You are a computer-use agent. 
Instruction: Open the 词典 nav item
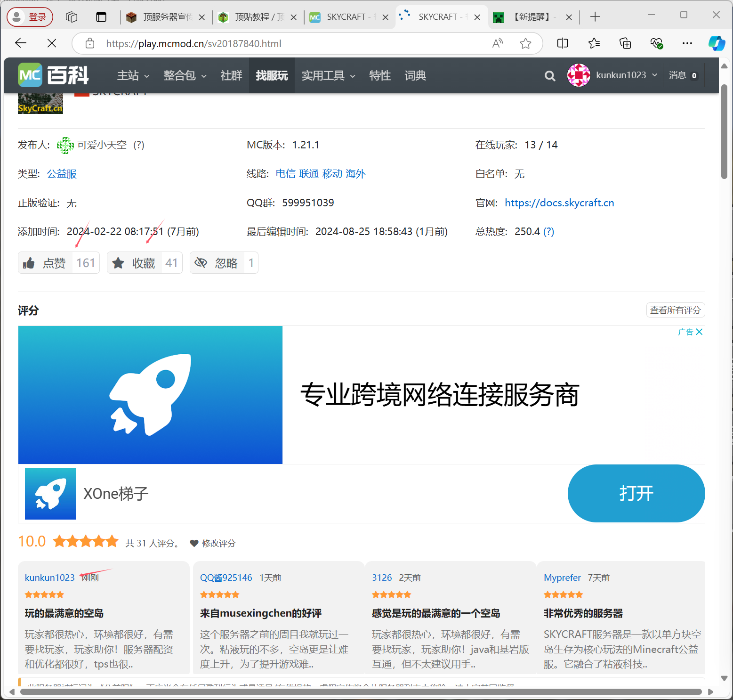(x=415, y=75)
